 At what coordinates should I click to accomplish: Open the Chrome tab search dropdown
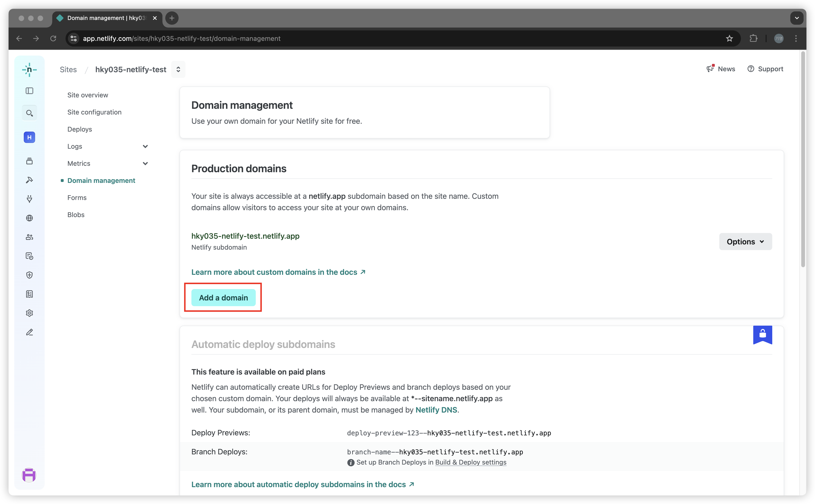click(x=797, y=18)
